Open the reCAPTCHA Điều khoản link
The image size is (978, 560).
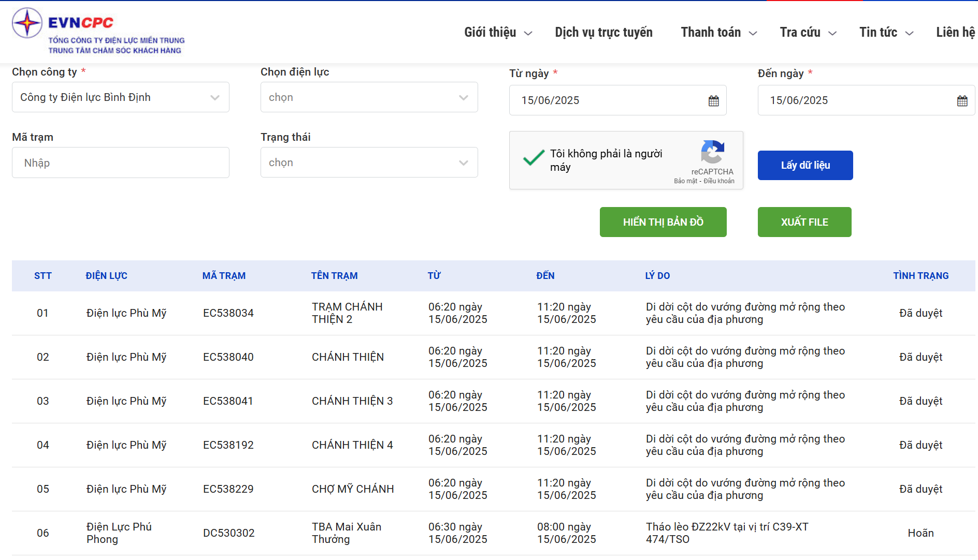coord(719,181)
